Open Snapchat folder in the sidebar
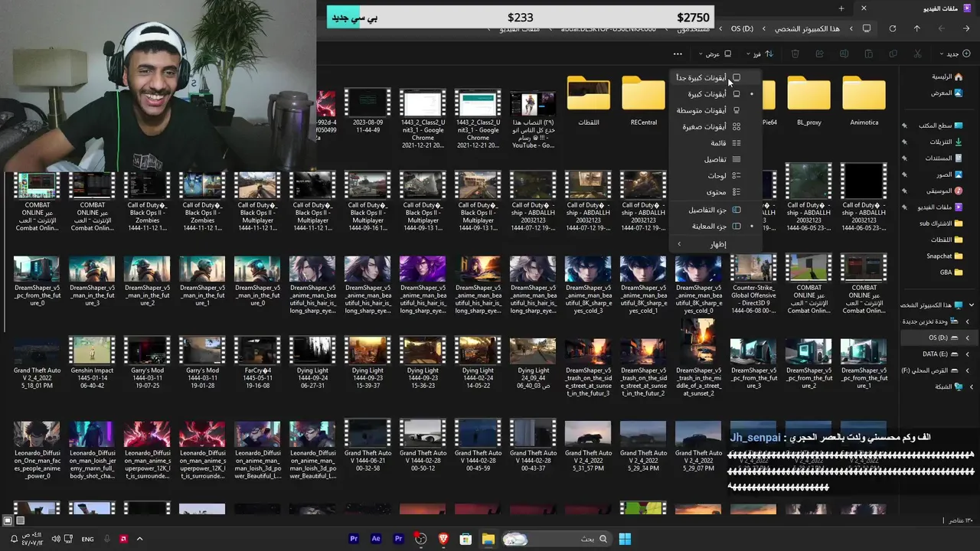Image resolution: width=980 pixels, height=551 pixels. [x=945, y=256]
